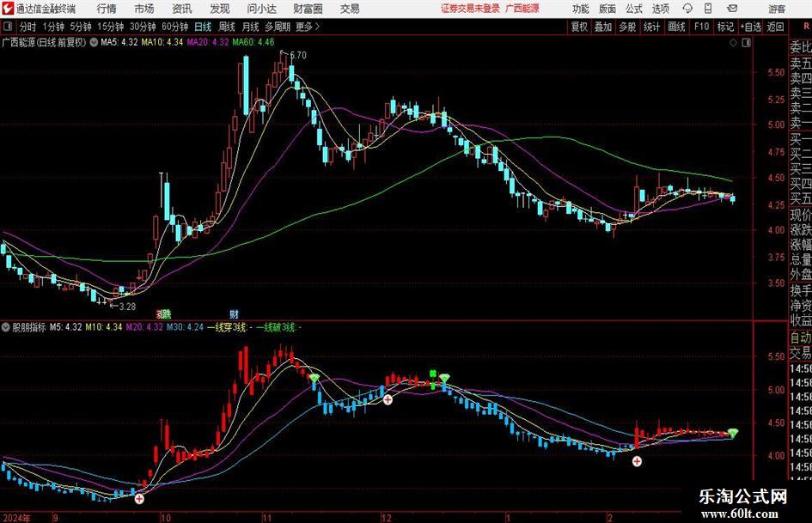The width and height of the screenshot is (812, 523).
Task: Click the 多股 multi-stock button
Action: 627,27
